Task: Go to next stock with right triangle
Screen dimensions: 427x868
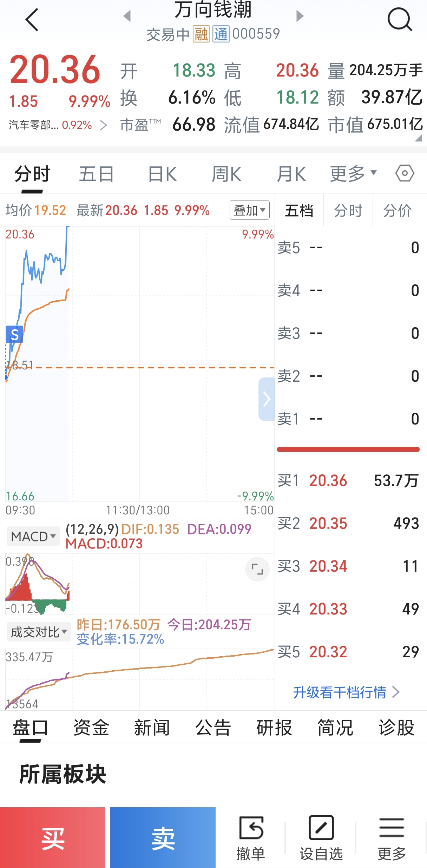Action: [x=300, y=16]
